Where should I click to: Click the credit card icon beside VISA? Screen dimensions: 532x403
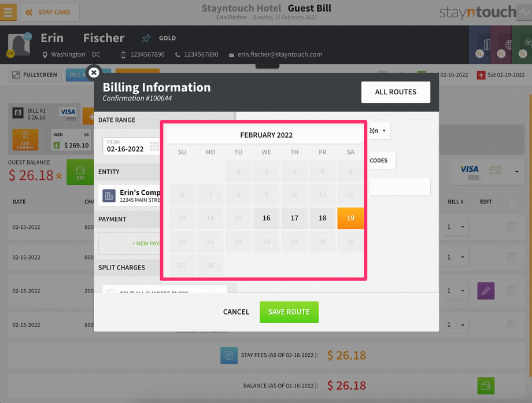(x=496, y=169)
